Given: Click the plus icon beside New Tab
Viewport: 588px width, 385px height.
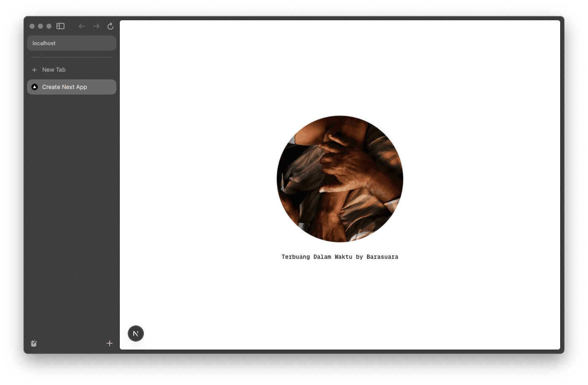Looking at the screenshot, I should click(x=35, y=70).
